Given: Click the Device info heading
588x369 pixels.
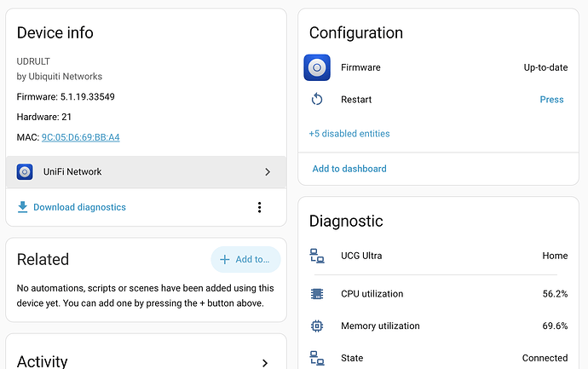Looking at the screenshot, I should (x=55, y=33).
